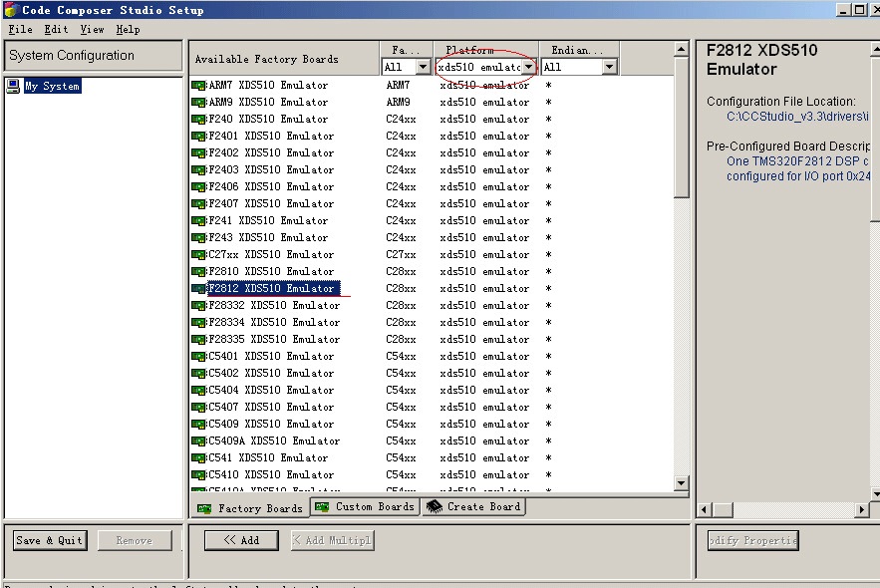This screenshot has width=880, height=588.
Task: Select the F28332 XDS510 Emulator board icon
Action: click(x=198, y=305)
